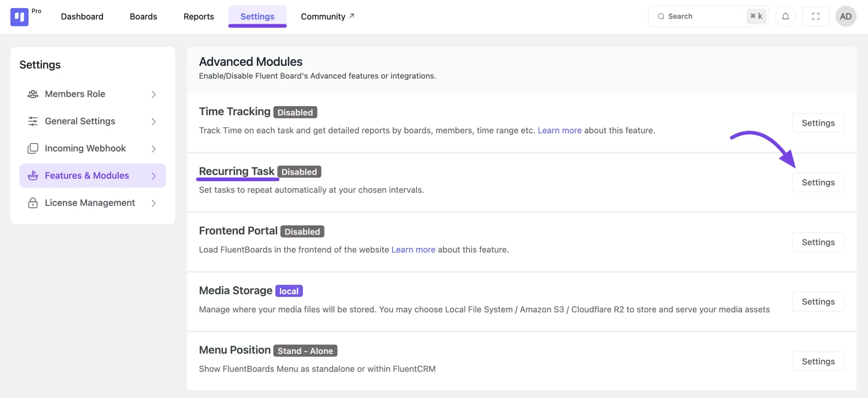
Task: Click the Menu Position heading
Action: (235, 350)
